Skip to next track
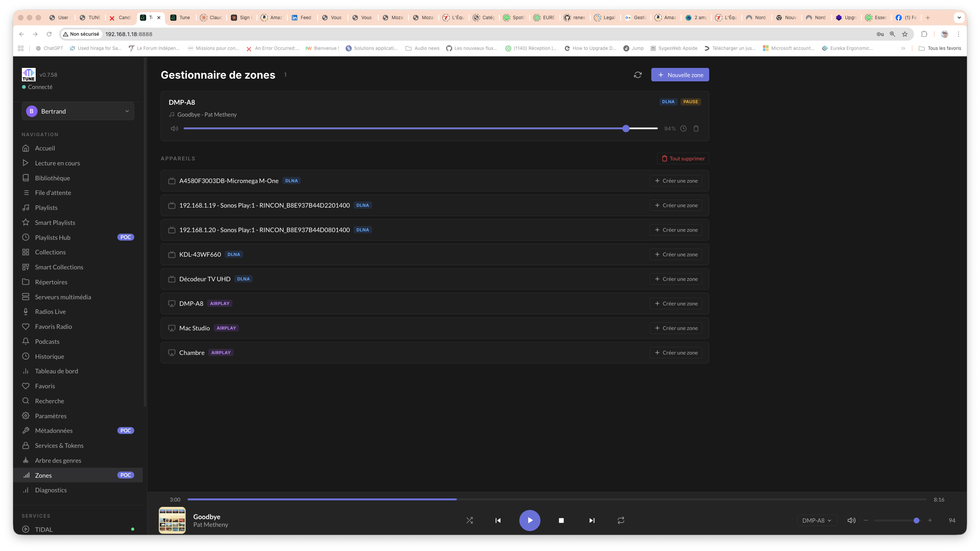Image resolution: width=980 pixels, height=551 pixels. [x=592, y=520]
